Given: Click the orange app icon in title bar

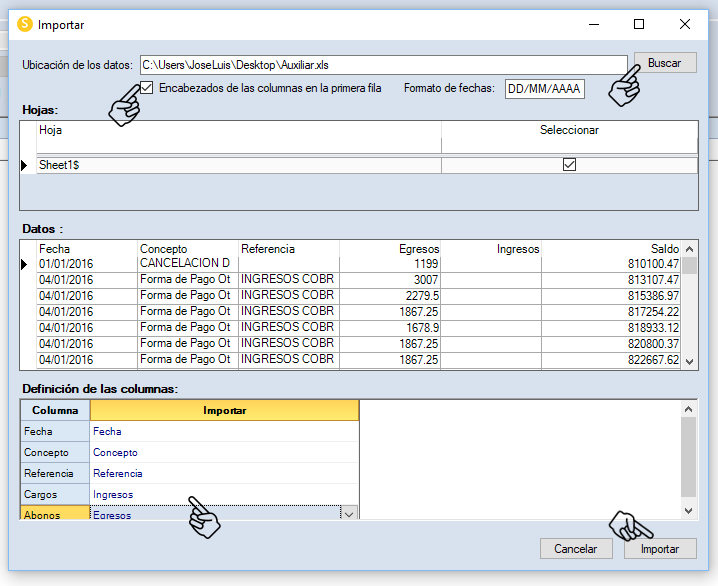Looking at the screenshot, I should coord(25,24).
